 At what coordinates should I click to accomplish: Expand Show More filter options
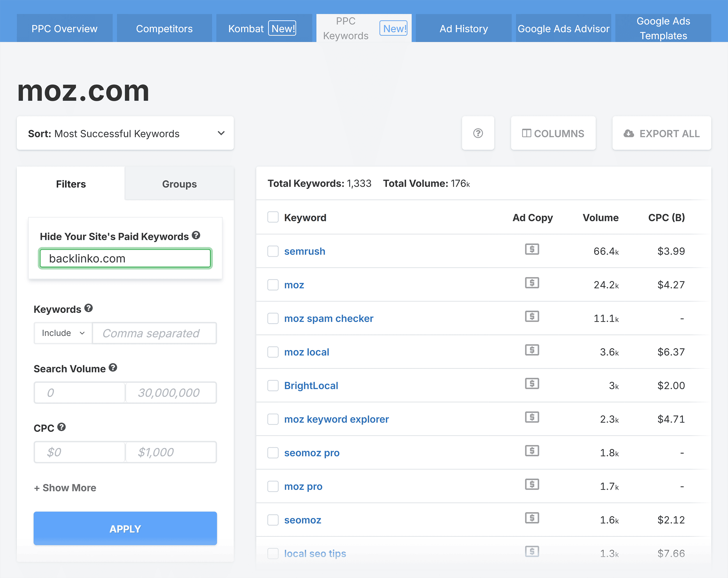click(65, 487)
